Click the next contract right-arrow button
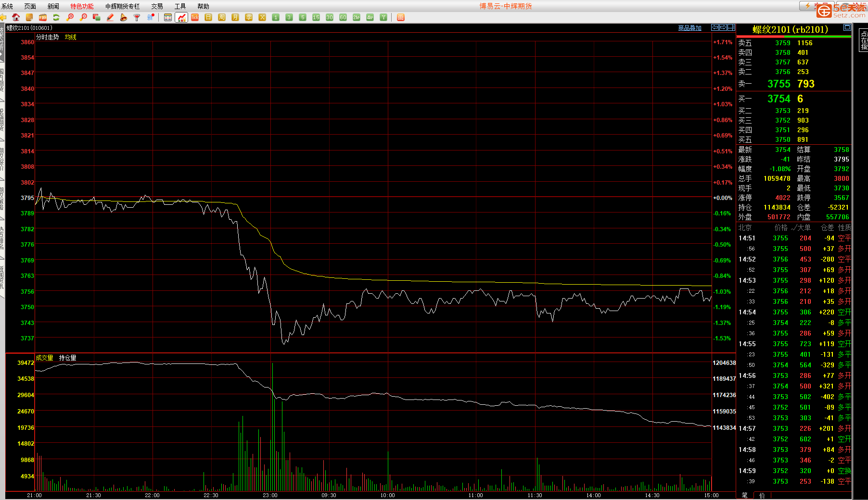The height and width of the screenshot is (500, 868). coord(723,27)
